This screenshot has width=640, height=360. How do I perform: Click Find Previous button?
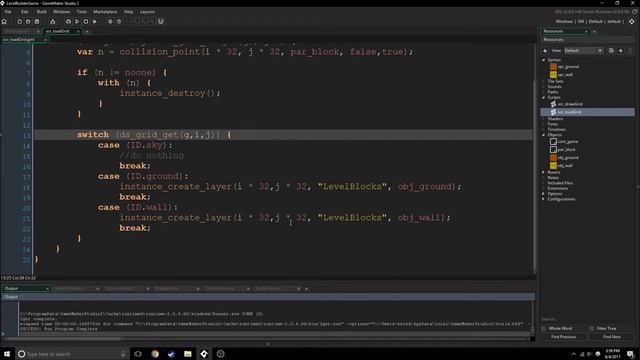(564, 337)
